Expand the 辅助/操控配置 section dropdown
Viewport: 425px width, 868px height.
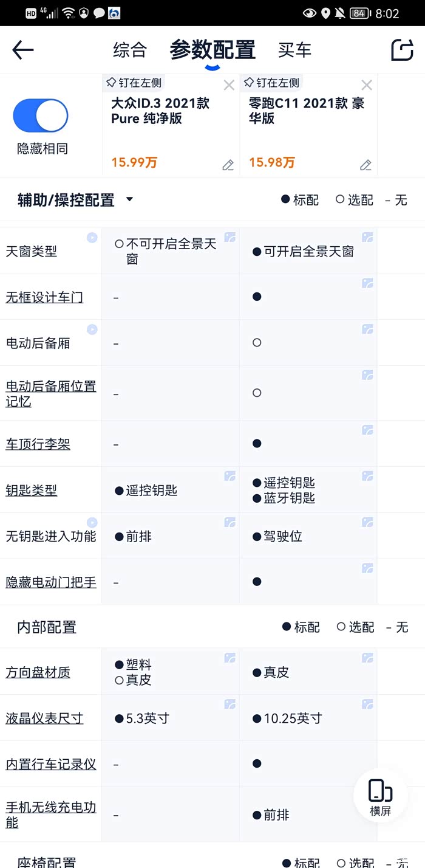[129, 199]
